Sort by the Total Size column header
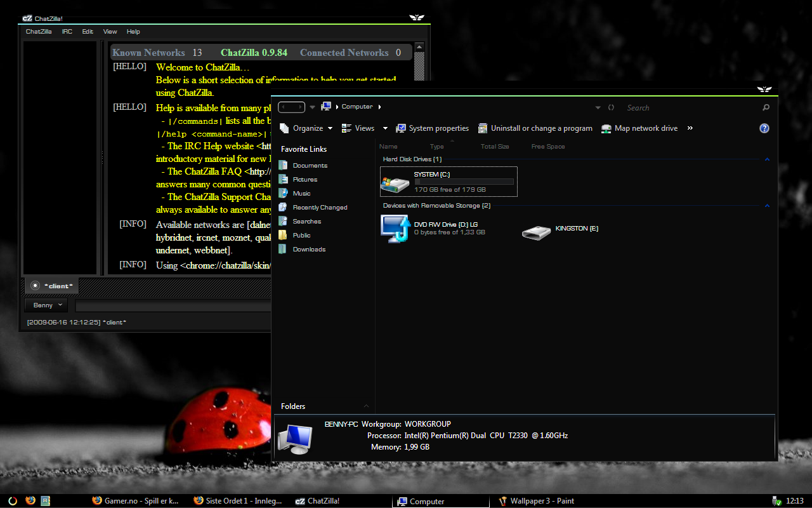This screenshot has height=508, width=812. (495, 147)
